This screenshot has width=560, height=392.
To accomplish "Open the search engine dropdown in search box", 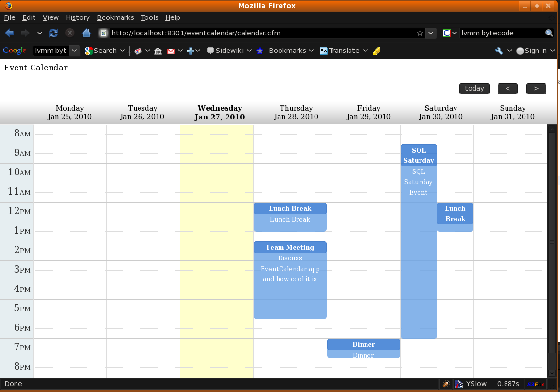I will [x=454, y=33].
